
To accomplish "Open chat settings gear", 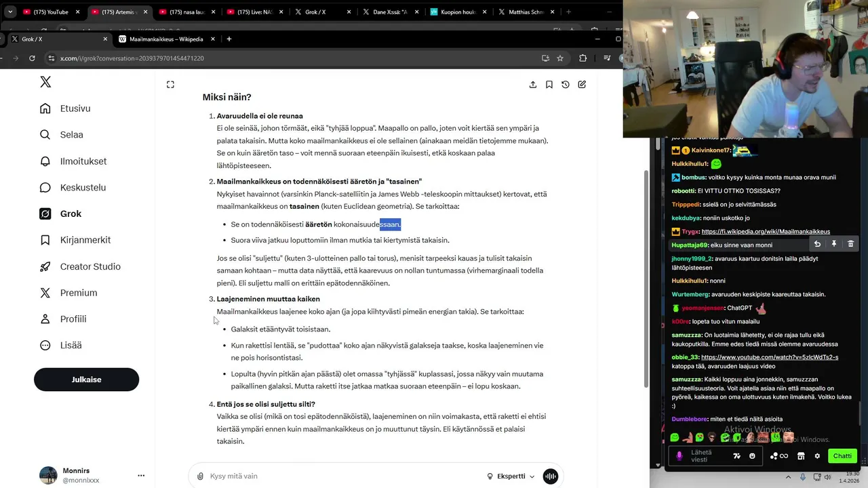I will click(x=817, y=456).
